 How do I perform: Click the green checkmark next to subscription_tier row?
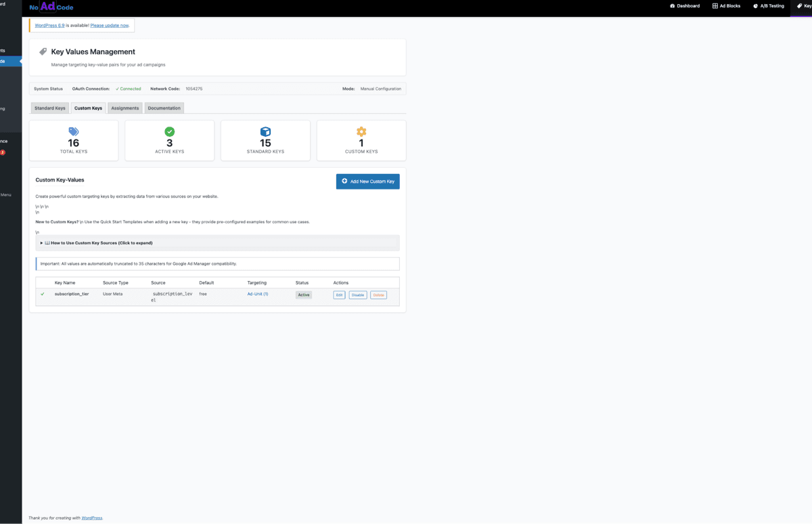[43, 294]
